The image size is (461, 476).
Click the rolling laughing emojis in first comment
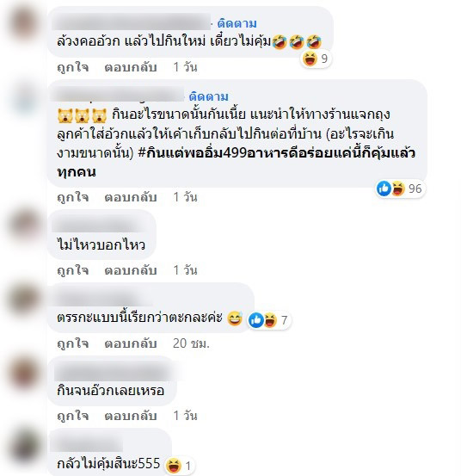[x=297, y=41]
